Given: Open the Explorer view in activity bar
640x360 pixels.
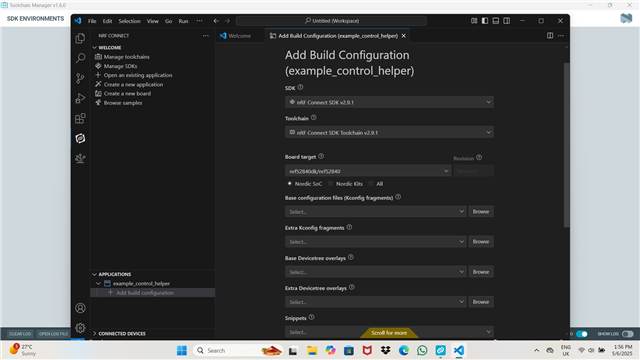Looking at the screenshot, I should tap(80, 38).
